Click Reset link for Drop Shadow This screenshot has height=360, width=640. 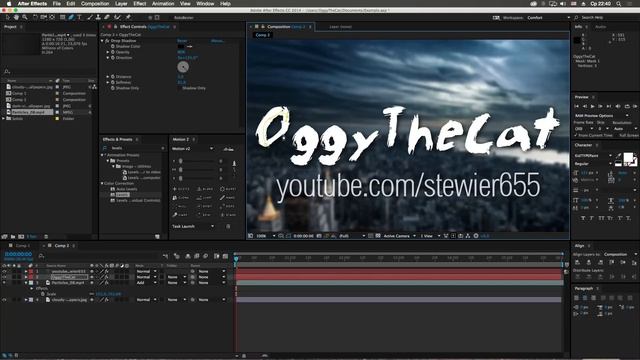(182, 41)
